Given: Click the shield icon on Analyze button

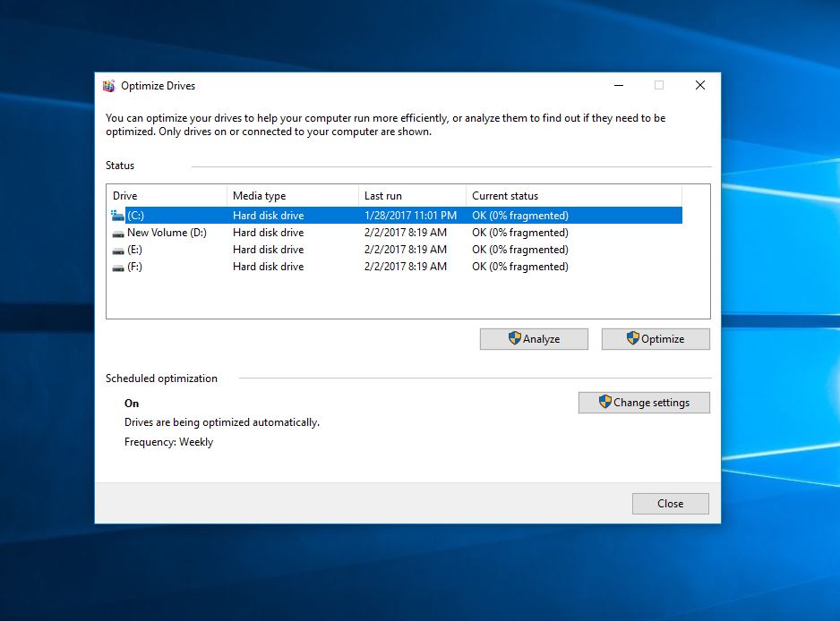Looking at the screenshot, I should pyautogui.click(x=515, y=338).
